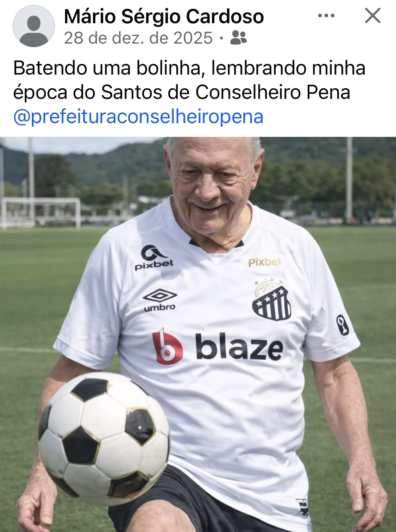Click the Santos club crest
This screenshot has height=532, width=396.
[271, 300]
